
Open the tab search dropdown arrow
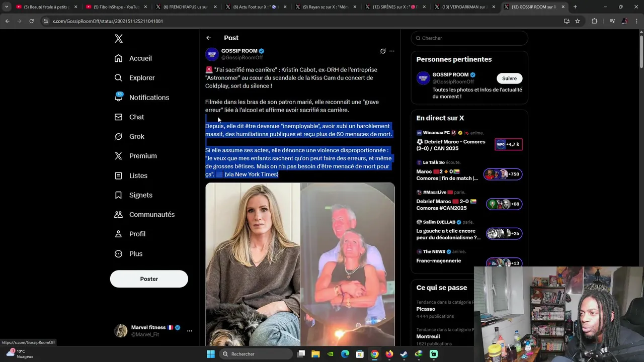pos(6,7)
